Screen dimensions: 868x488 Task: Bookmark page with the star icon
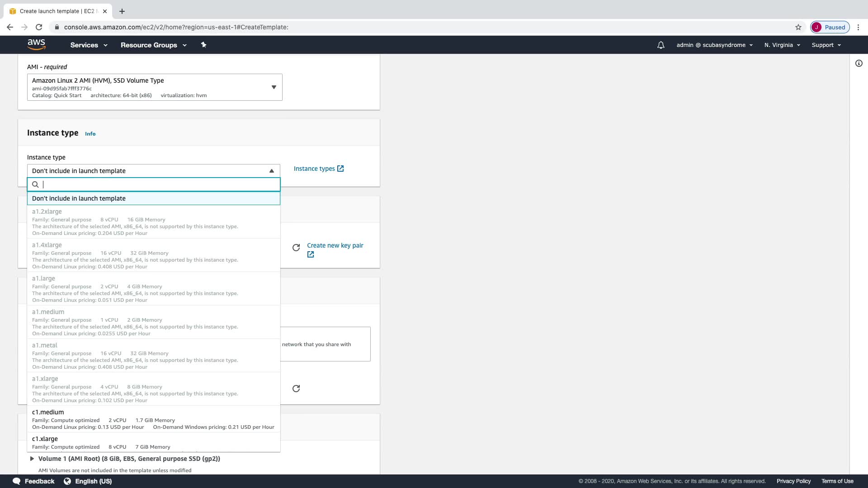click(798, 27)
